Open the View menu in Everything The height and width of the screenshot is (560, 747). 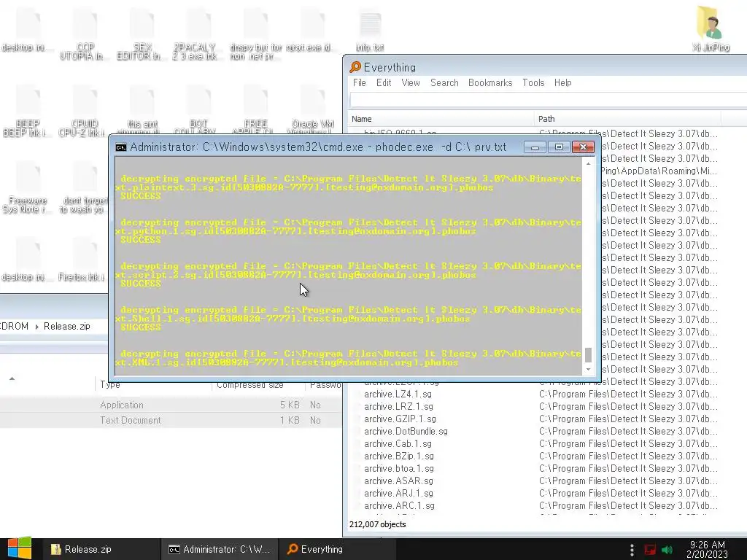411,83
